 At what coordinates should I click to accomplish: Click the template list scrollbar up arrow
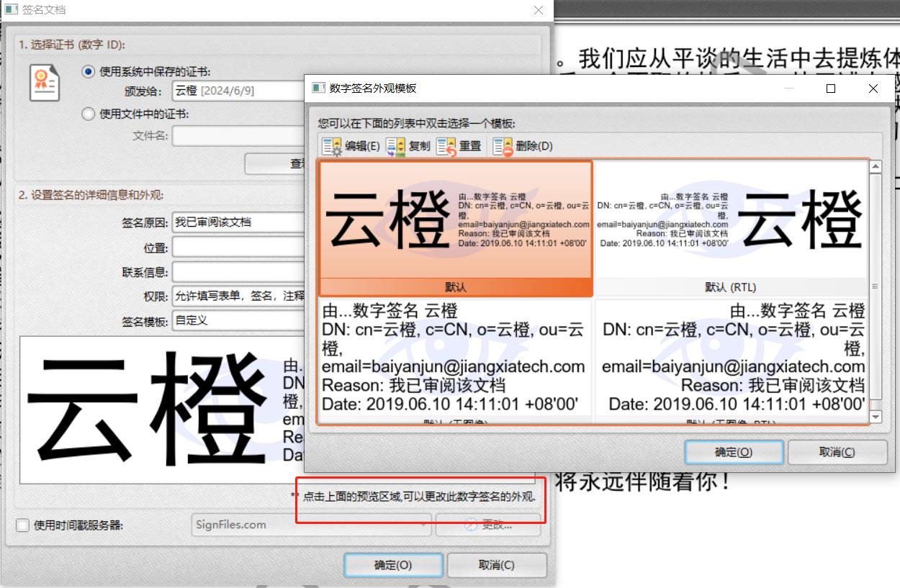click(876, 167)
